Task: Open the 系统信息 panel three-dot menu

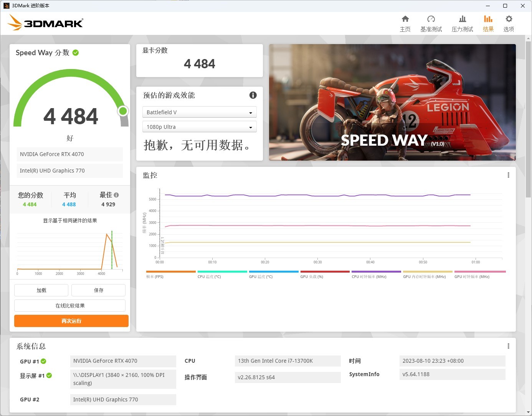Action: (508, 346)
